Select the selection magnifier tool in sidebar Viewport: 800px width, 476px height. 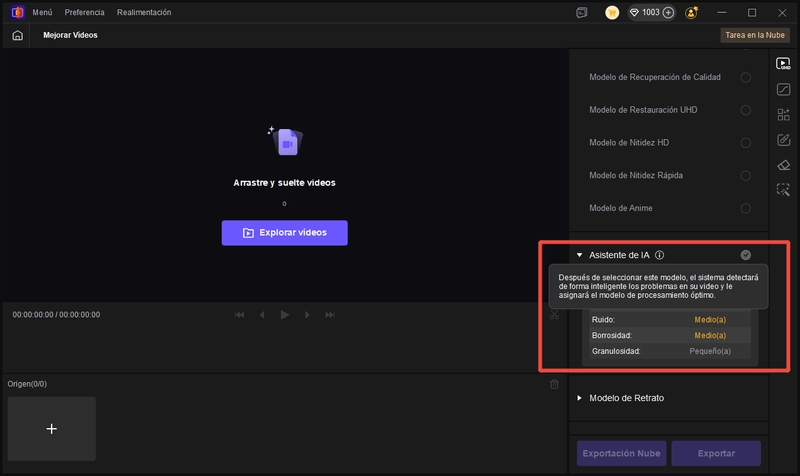pyautogui.click(x=783, y=190)
